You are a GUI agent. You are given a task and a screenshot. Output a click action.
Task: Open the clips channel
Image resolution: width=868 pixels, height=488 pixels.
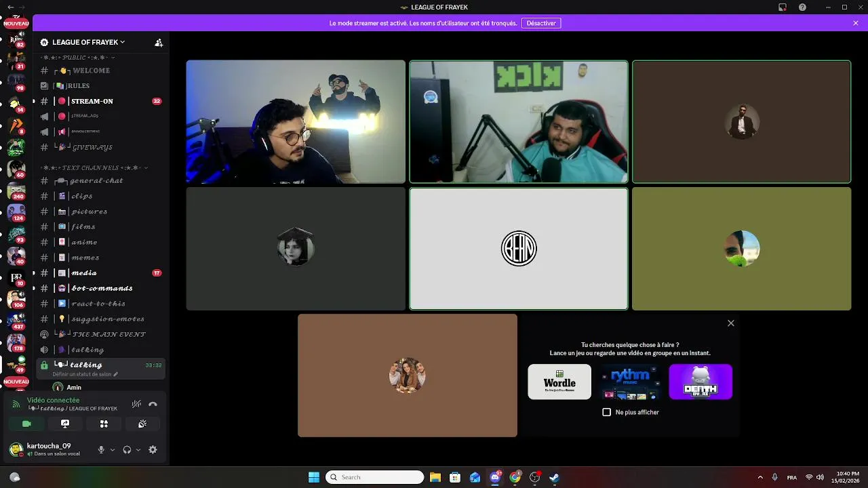click(100, 196)
